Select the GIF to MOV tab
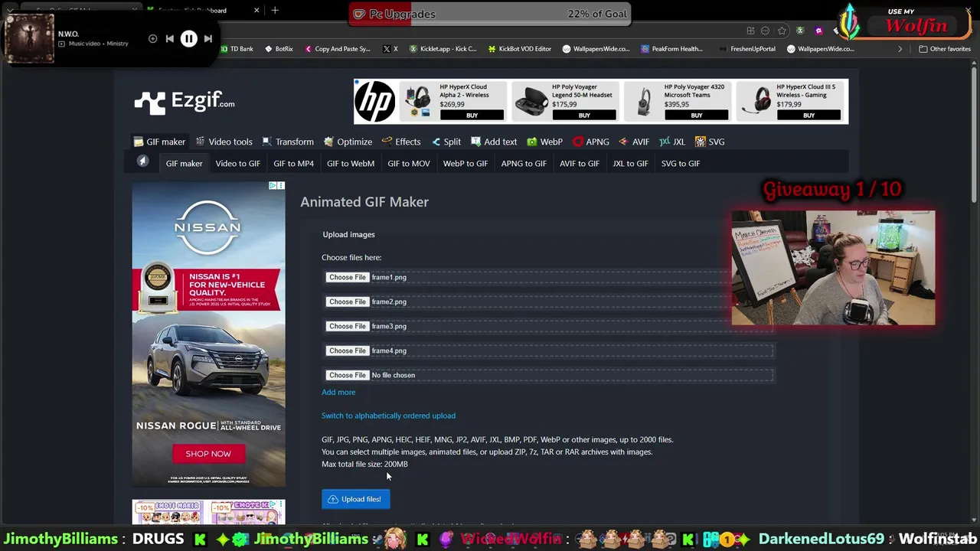Screen dimensions: 980x551 pos(409,163)
